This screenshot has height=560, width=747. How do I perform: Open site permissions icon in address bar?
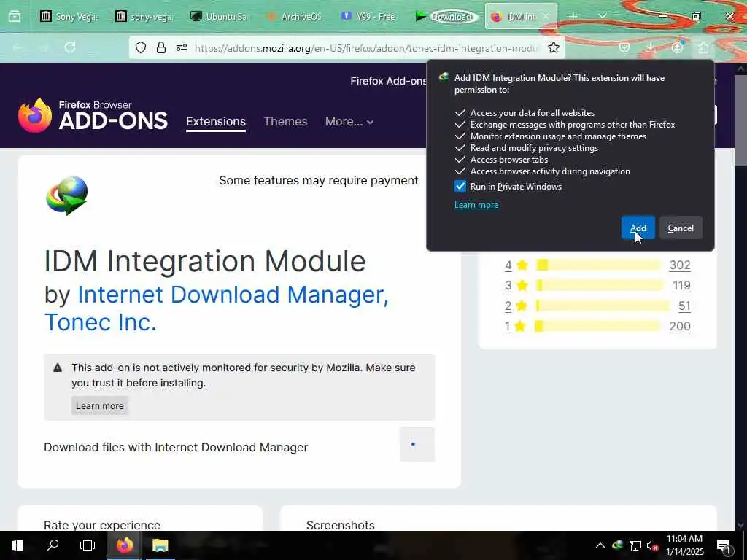coord(182,47)
